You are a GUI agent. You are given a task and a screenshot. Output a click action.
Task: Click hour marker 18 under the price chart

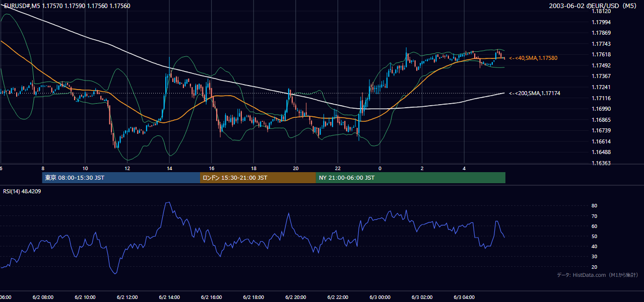253,168
